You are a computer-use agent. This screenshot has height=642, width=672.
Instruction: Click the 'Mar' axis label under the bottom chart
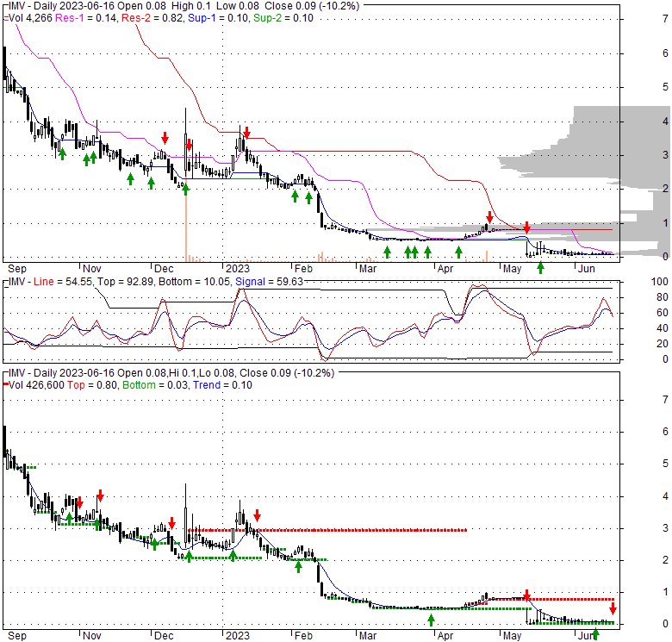coord(368,636)
